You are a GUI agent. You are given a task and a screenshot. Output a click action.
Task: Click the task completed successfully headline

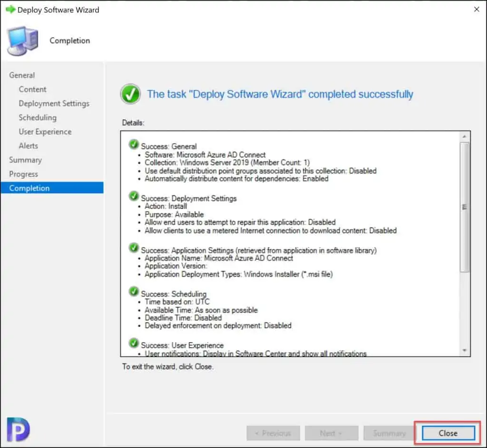coord(280,94)
